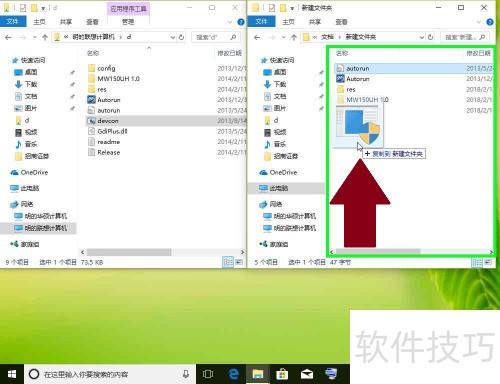Open Microsoft Store from the taskbar
Screen dimensions: 500x384
point(282,374)
